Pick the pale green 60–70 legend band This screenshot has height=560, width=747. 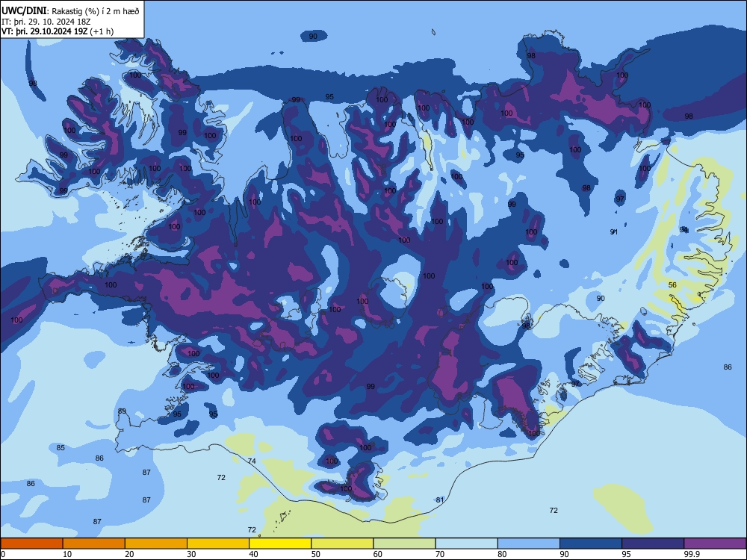pyautogui.click(x=404, y=544)
